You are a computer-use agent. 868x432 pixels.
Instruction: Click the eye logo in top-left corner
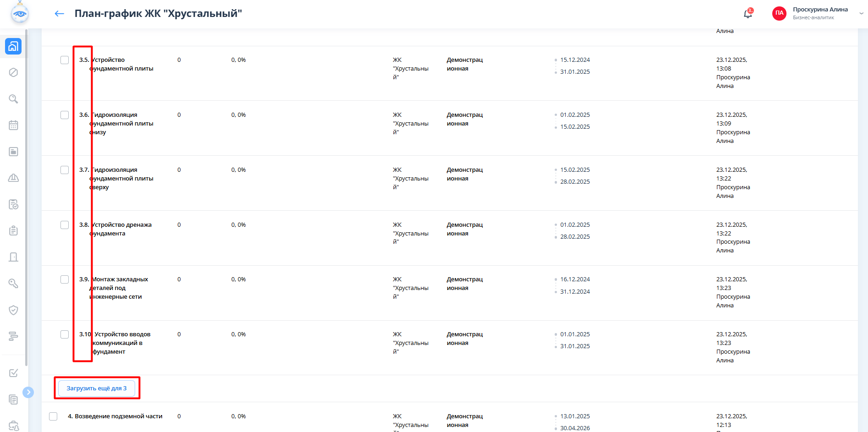point(20,13)
